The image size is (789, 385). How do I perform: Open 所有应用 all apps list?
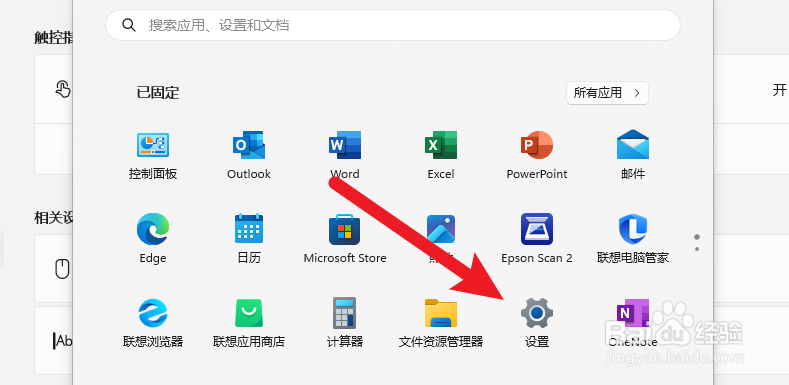607,93
